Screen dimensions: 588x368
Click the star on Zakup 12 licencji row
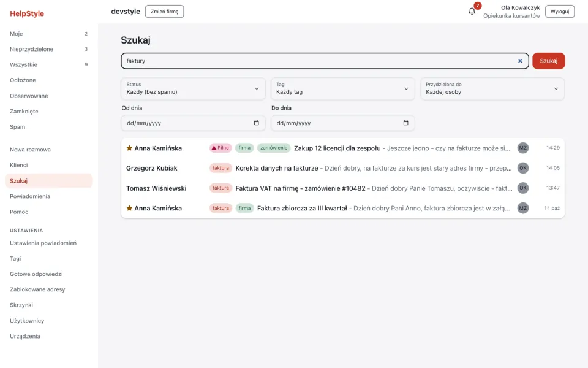pos(129,148)
